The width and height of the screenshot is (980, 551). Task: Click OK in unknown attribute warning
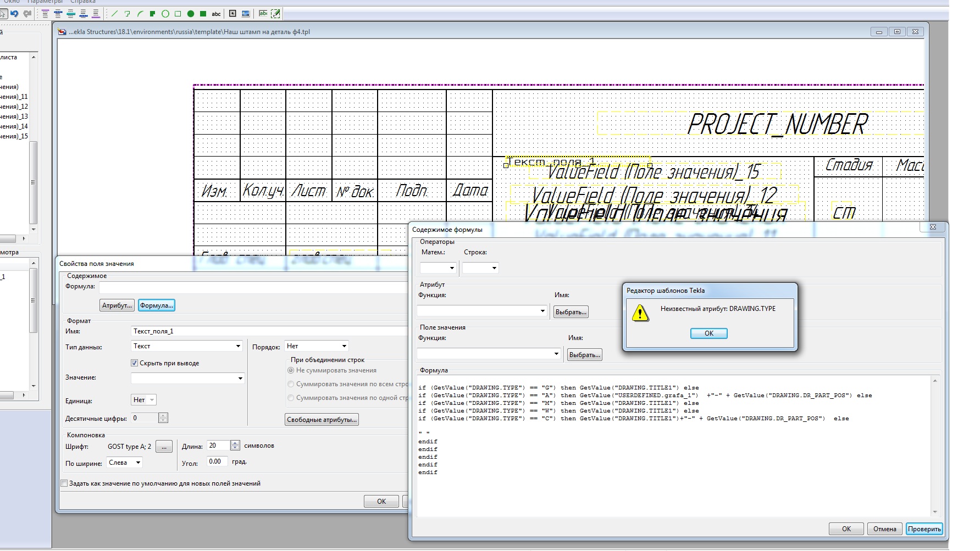coord(708,333)
